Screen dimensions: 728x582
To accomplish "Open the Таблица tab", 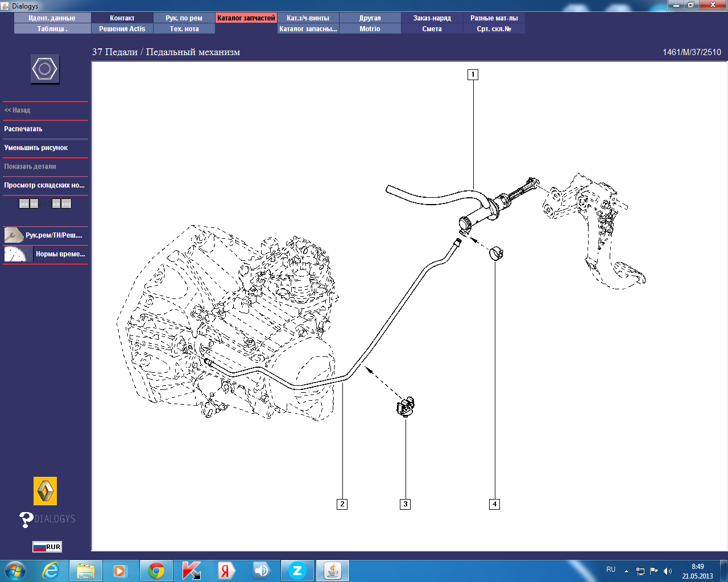I will [52, 29].
